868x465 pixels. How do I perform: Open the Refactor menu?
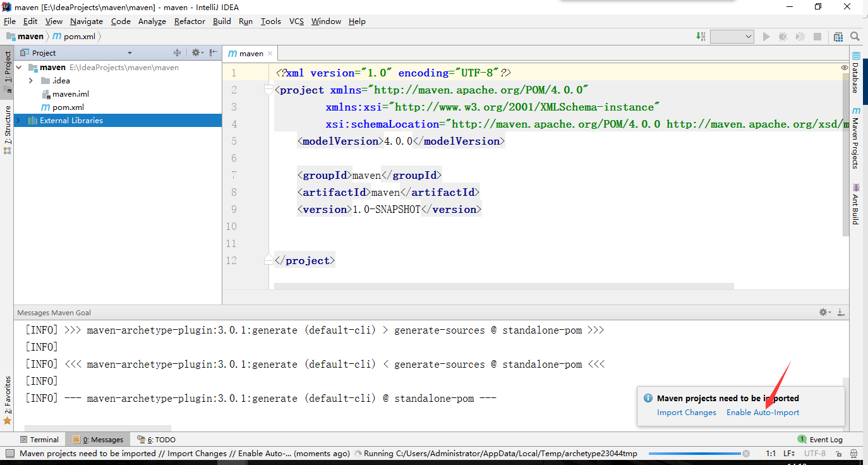190,21
